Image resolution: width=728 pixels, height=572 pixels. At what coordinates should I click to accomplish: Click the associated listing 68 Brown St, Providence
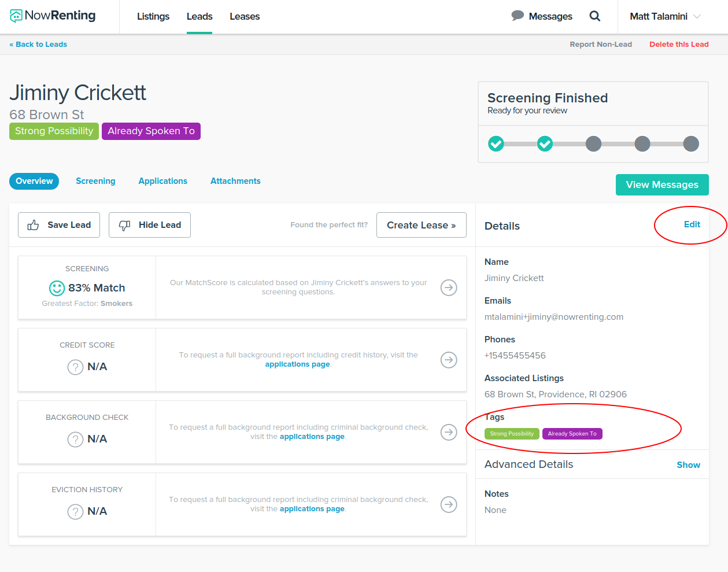(556, 394)
